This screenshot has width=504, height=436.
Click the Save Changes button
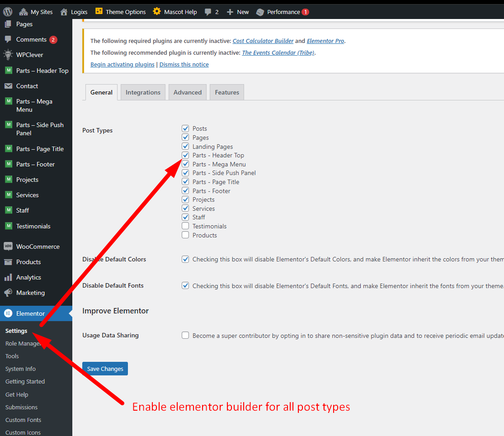[x=105, y=369]
